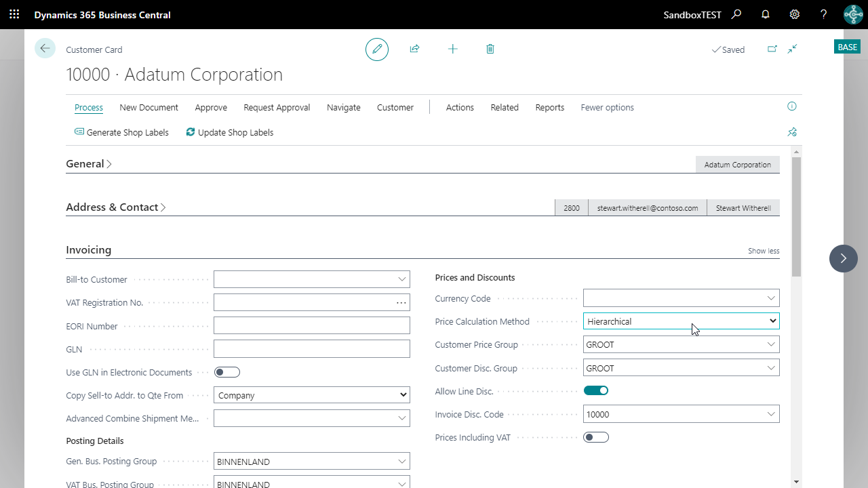Viewport: 868px width, 488px height.
Task: Open the help question mark
Action: pyautogui.click(x=824, y=14)
